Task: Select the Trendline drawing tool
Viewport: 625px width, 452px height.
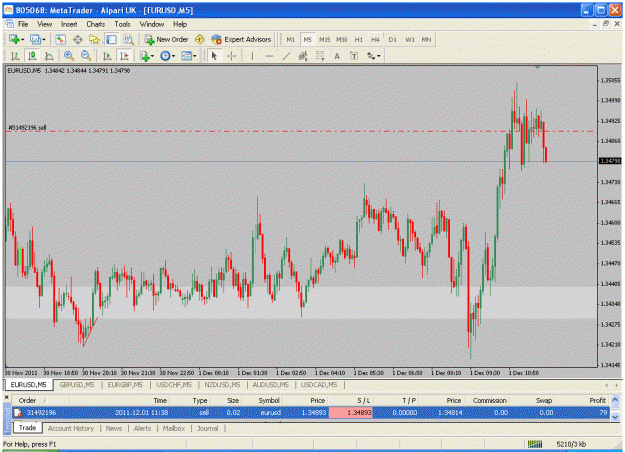Action: click(286, 56)
